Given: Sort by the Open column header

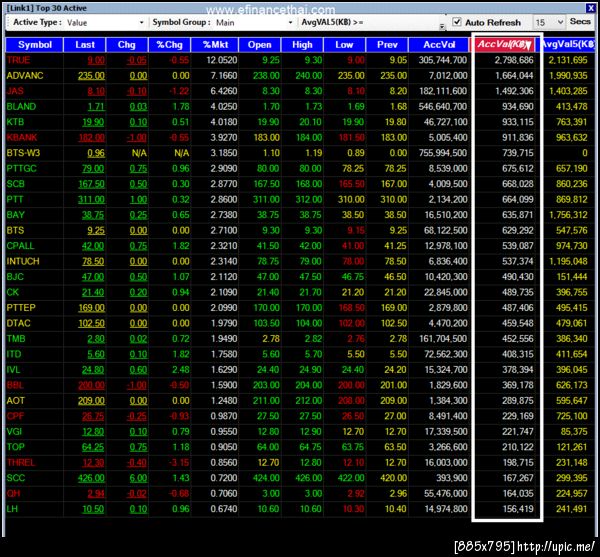Looking at the screenshot, I should pos(259,45).
